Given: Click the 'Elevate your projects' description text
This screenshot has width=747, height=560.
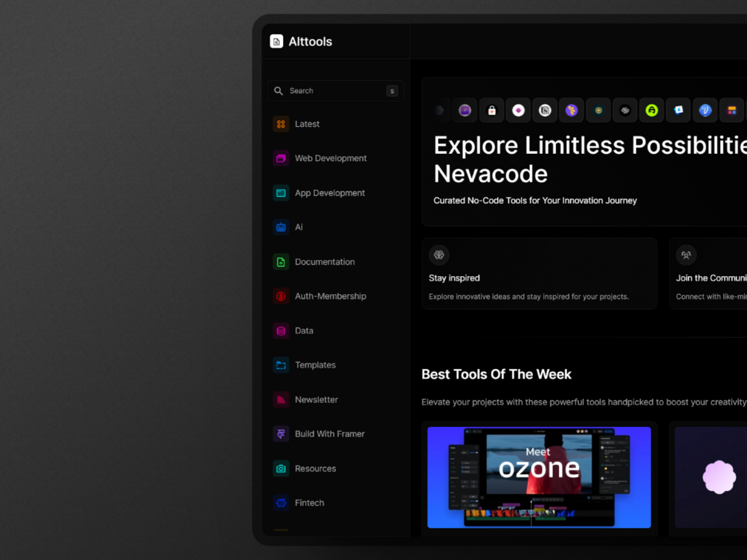Looking at the screenshot, I should point(584,402).
